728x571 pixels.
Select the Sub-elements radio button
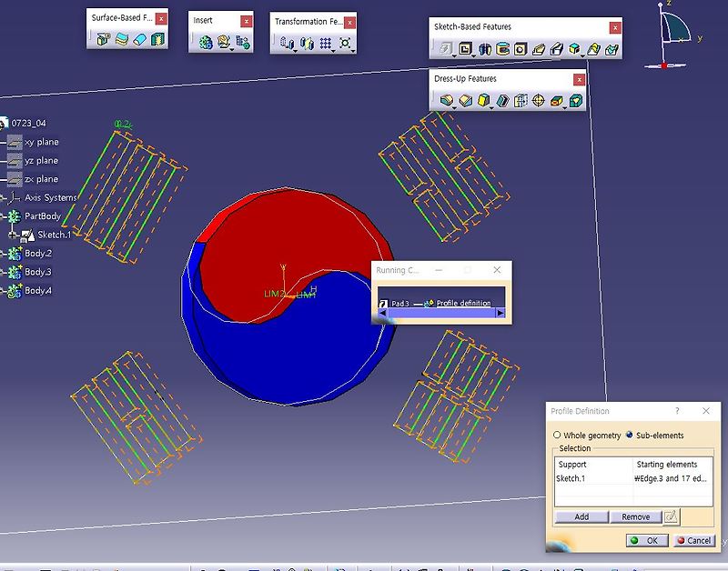pyautogui.click(x=629, y=436)
